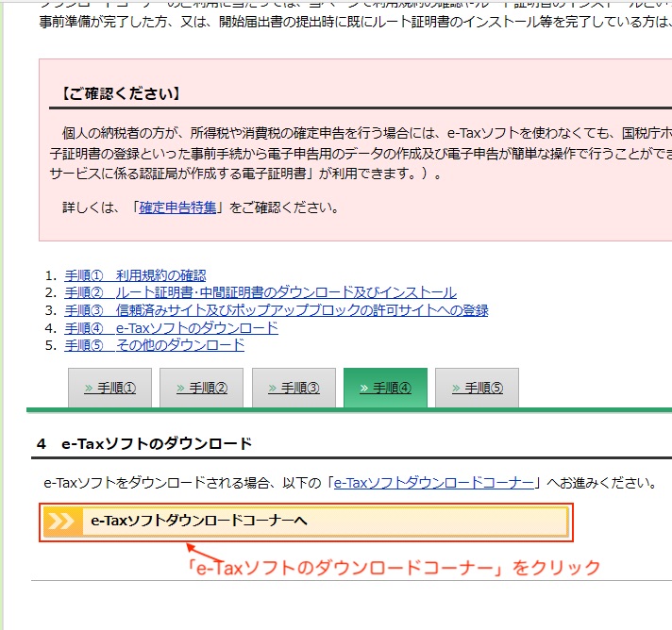Follow inline e-Taxソフトダウンロードコーナー text link
Image resolution: width=672 pixels, height=630 pixels.
pos(434,483)
